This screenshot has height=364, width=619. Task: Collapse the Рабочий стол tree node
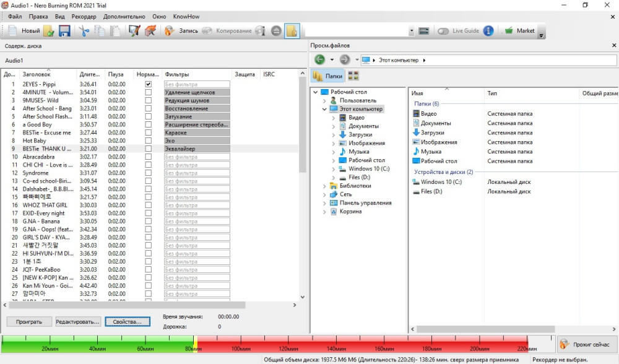click(x=316, y=92)
